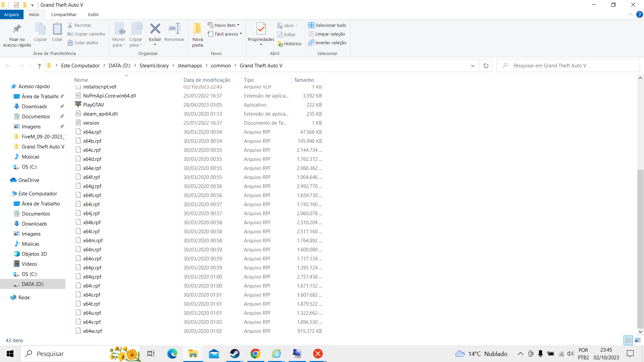Click steamapps in breadcrumb path

tap(190, 66)
